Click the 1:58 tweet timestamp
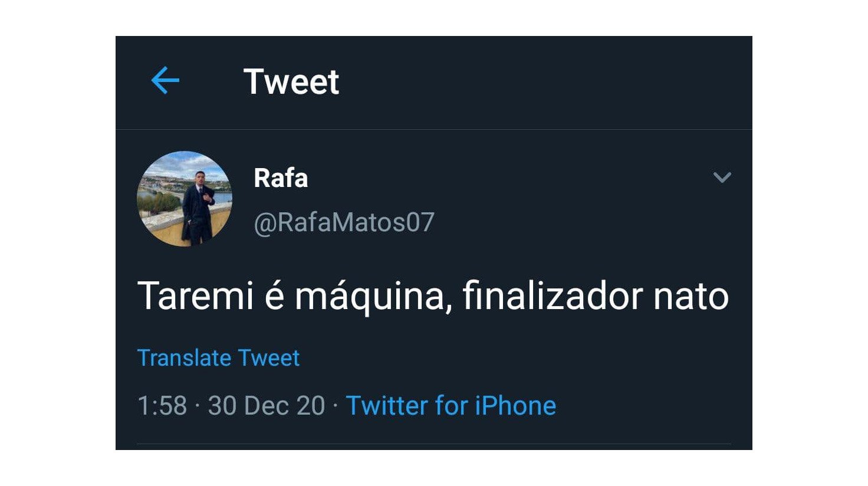 point(162,406)
